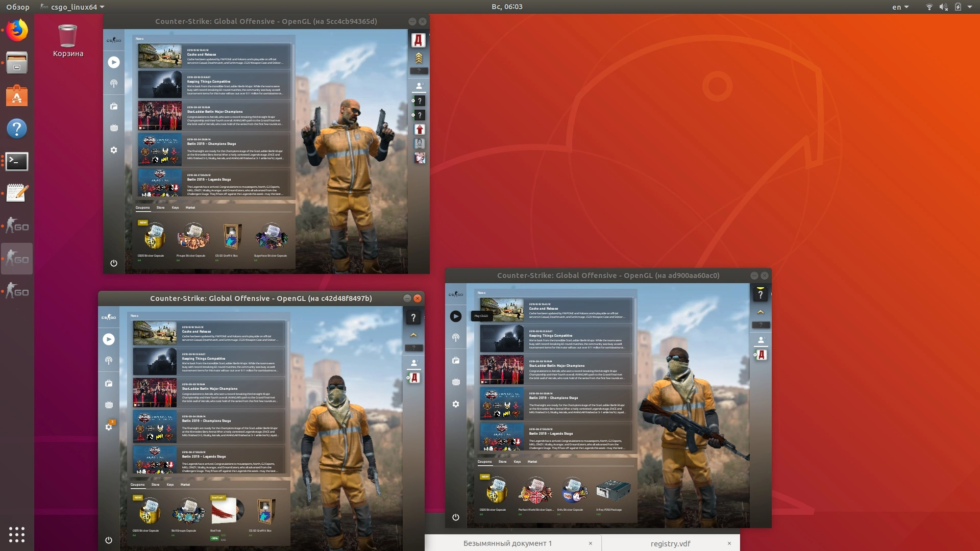Open the csgo_linux64 application menu
980x551 pixels.
click(x=72, y=7)
